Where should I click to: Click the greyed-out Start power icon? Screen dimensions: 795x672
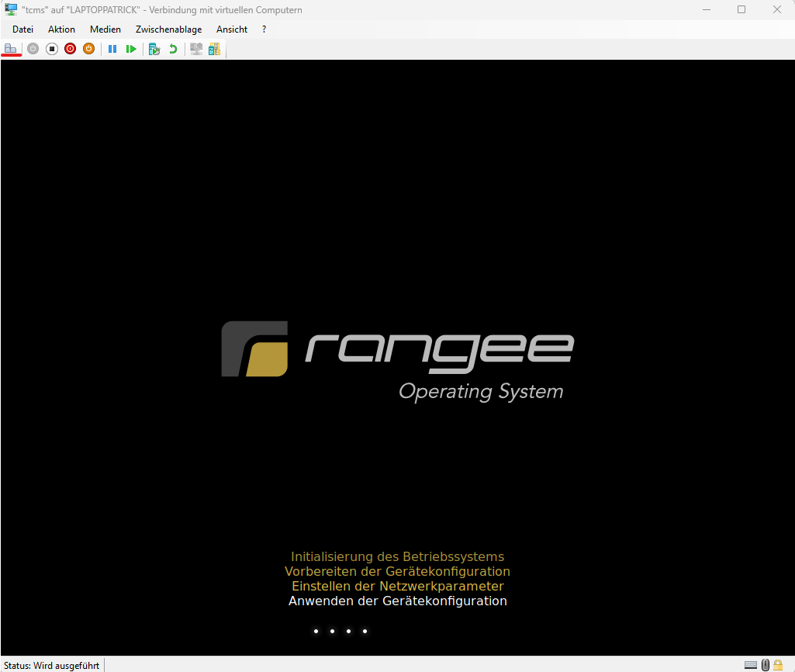tap(33, 49)
